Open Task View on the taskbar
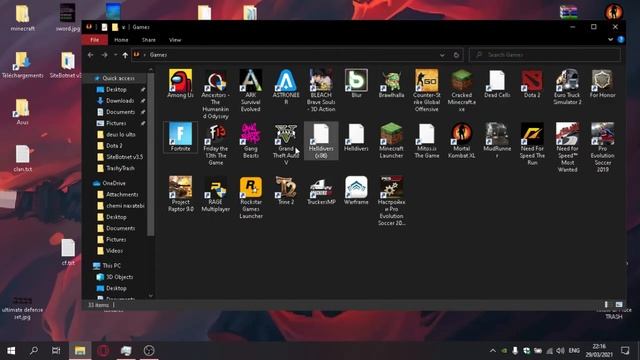The image size is (640, 360). pos(56,350)
